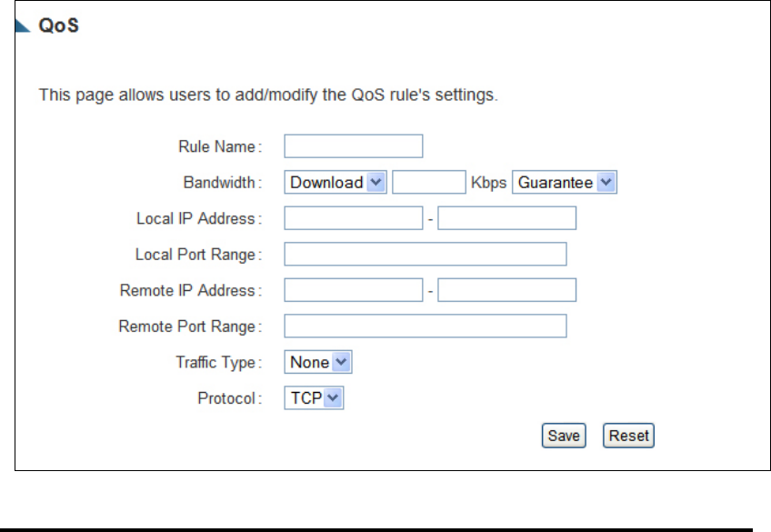Open the Traffic Type None dropdown

(318, 362)
